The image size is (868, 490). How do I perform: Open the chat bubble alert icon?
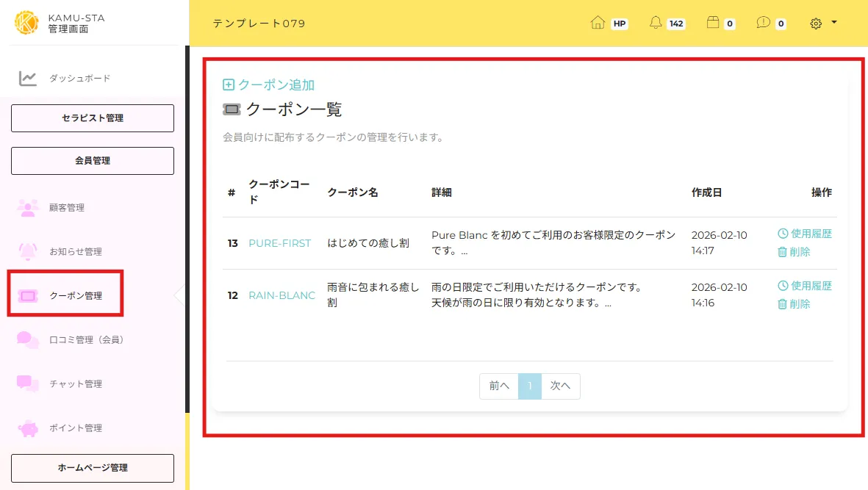[x=763, y=24]
